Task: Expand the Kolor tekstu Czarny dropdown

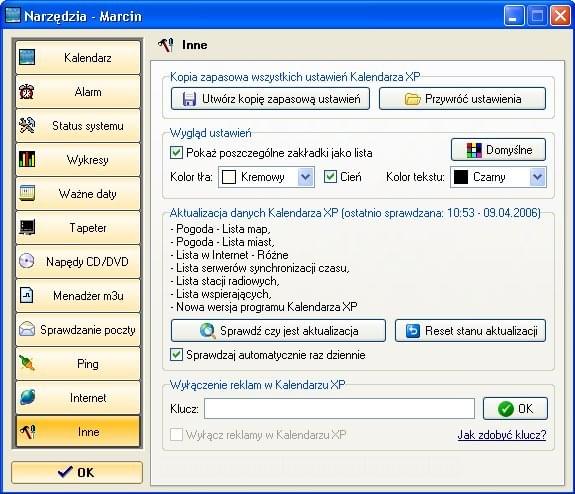Action: click(x=538, y=177)
